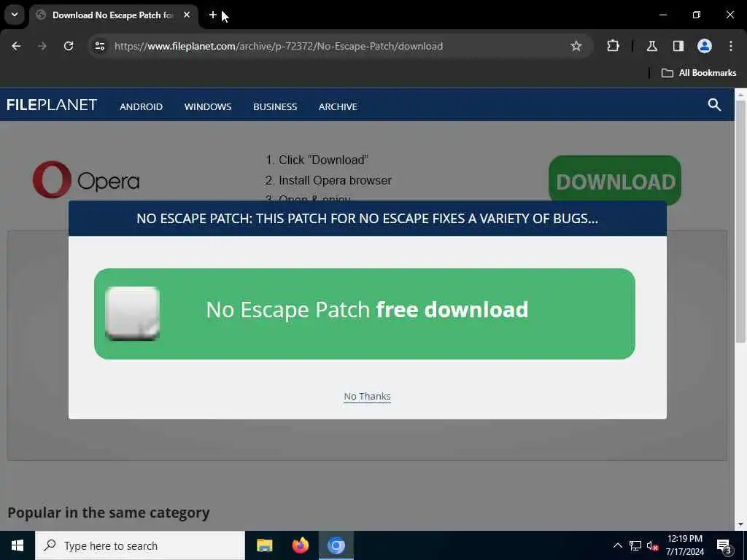Viewport: 747px width, 560px height.
Task: Select the Download No Escape Patch tab
Action: [112, 15]
